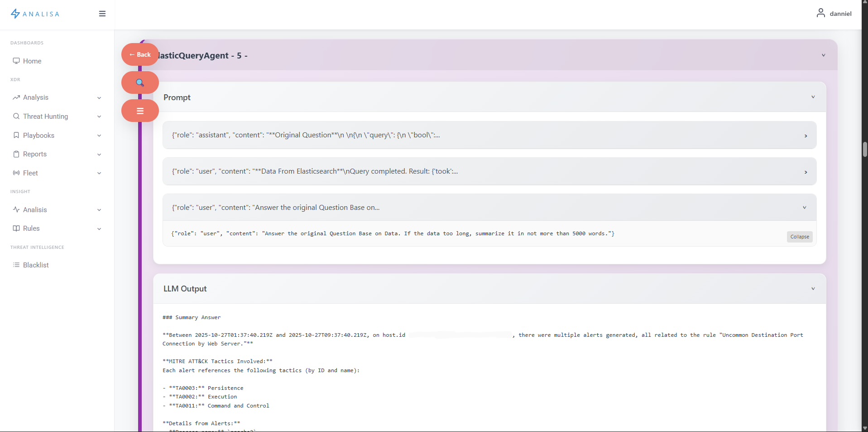
Task: Click the "Each alert references the following tactics" line
Action: tap(261, 370)
